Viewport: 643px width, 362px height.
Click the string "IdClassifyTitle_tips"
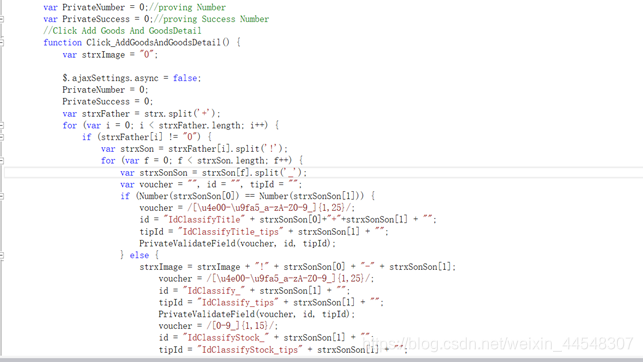pyautogui.click(x=230, y=232)
